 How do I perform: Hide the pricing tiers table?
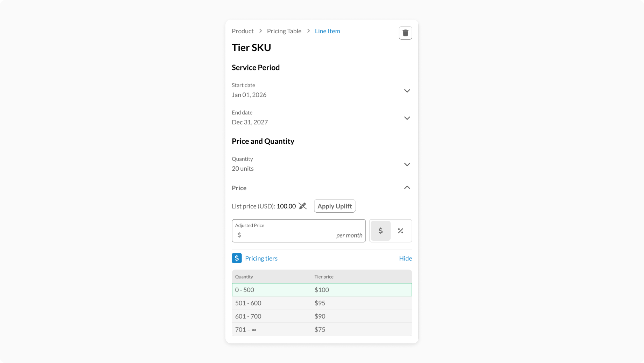[x=405, y=258]
